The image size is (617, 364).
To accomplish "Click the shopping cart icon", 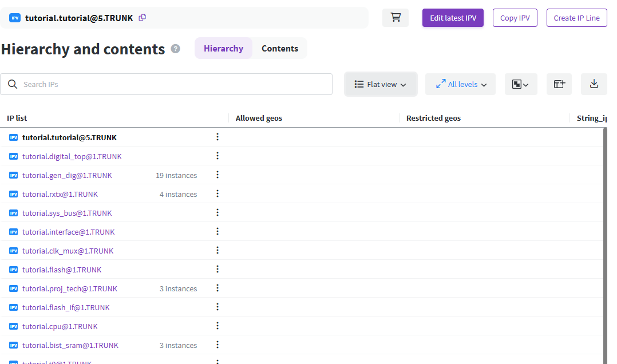I will click(395, 18).
